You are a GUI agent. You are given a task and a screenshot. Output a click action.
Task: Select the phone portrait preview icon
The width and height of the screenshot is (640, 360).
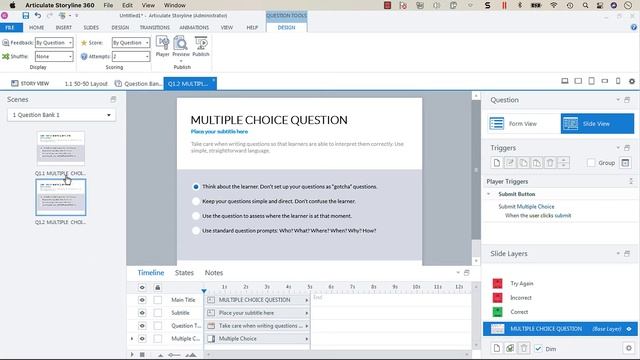tap(618, 81)
